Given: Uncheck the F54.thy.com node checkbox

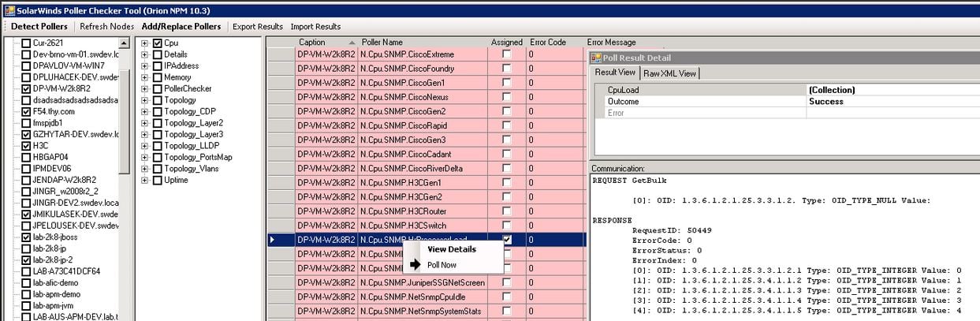Looking at the screenshot, I should point(27,112).
